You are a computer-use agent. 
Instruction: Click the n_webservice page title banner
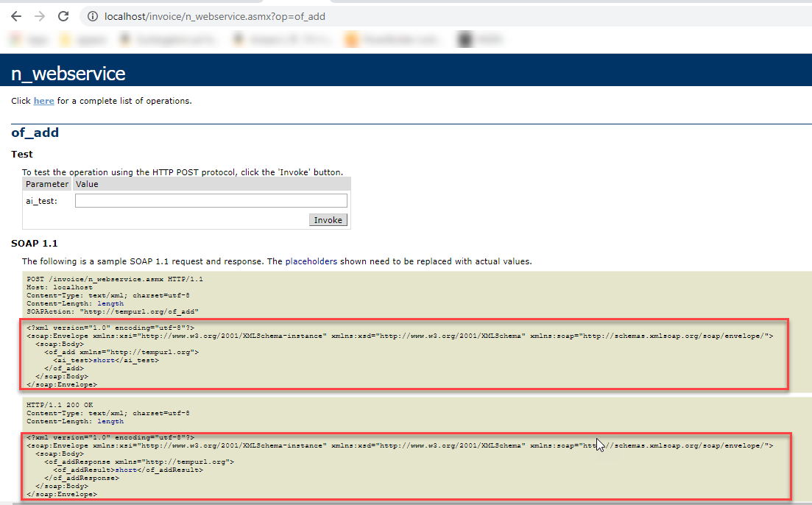[x=68, y=74]
